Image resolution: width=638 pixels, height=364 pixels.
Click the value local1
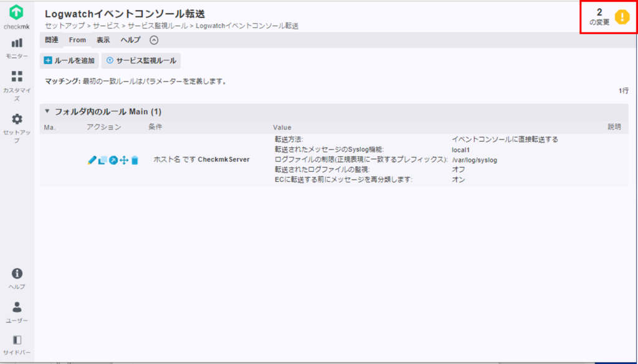pyautogui.click(x=460, y=150)
